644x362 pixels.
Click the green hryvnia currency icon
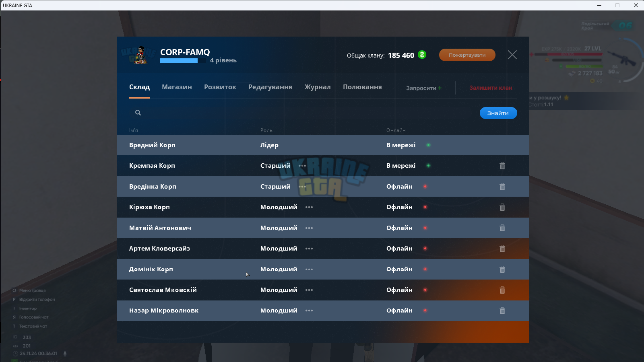[422, 55]
